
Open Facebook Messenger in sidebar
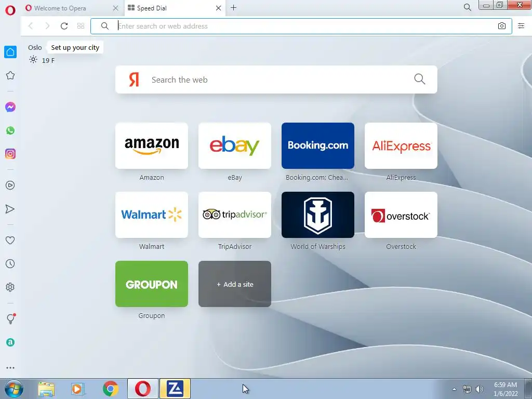tap(10, 107)
